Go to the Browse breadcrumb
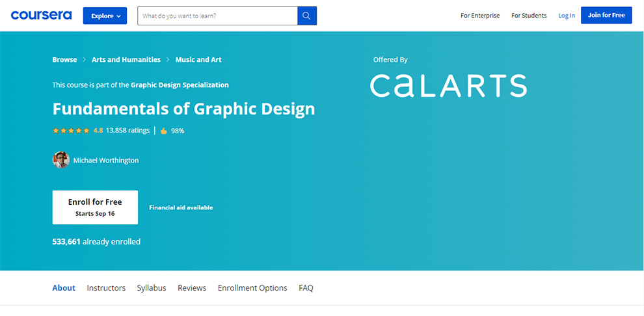The width and height of the screenshot is (644, 316). coord(64,60)
